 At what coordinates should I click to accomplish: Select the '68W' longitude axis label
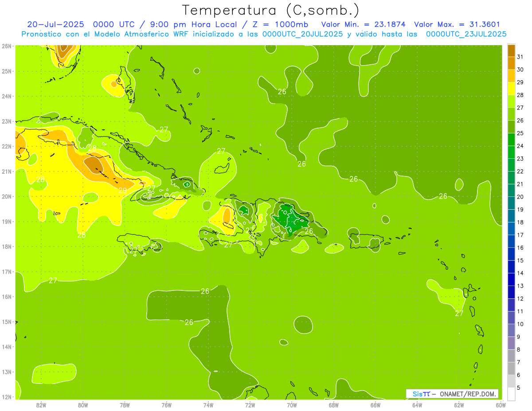[x=334, y=405]
